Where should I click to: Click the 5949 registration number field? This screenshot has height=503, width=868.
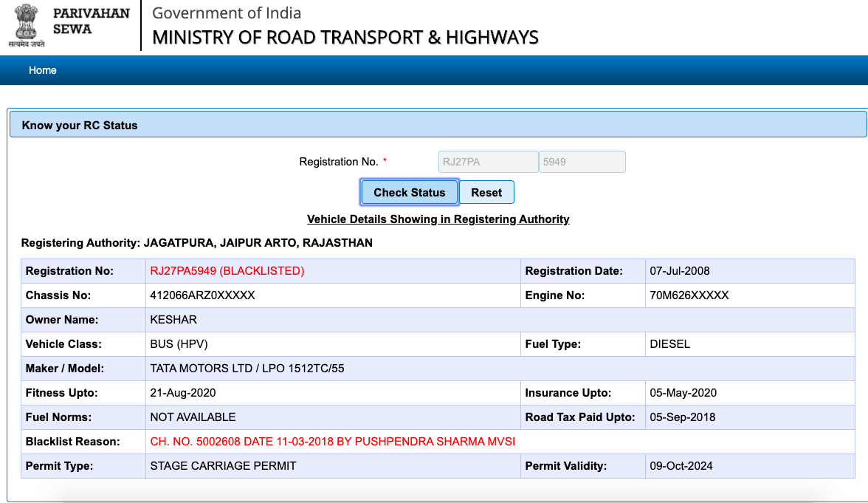[x=582, y=162]
